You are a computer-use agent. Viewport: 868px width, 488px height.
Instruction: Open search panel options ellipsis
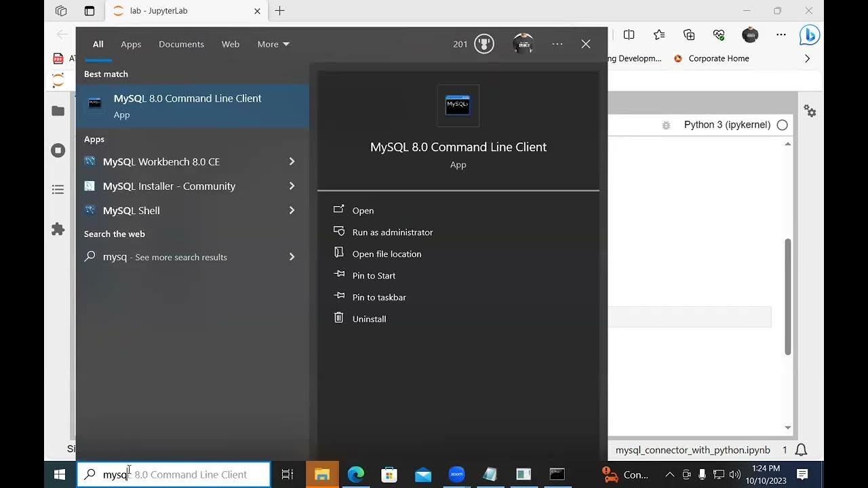557,44
